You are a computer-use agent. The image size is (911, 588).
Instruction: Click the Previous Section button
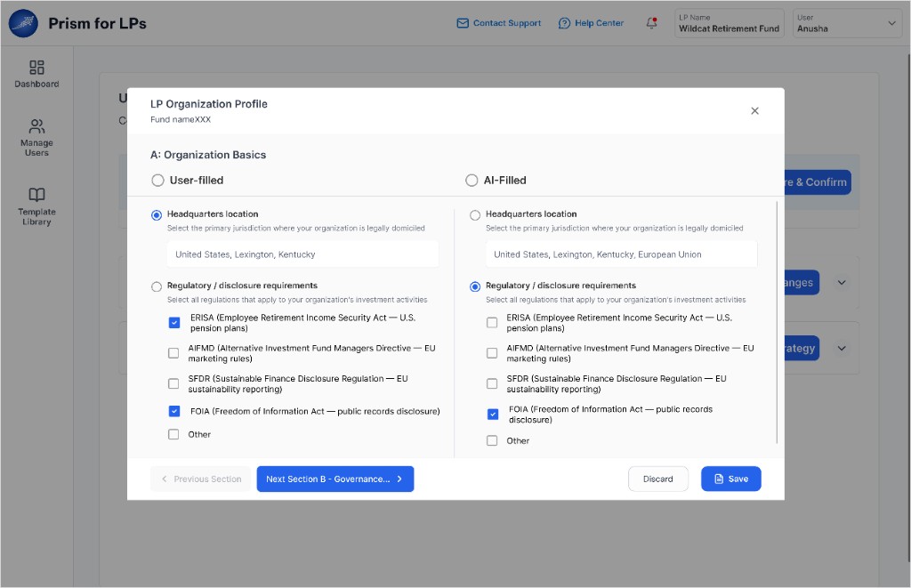200,479
